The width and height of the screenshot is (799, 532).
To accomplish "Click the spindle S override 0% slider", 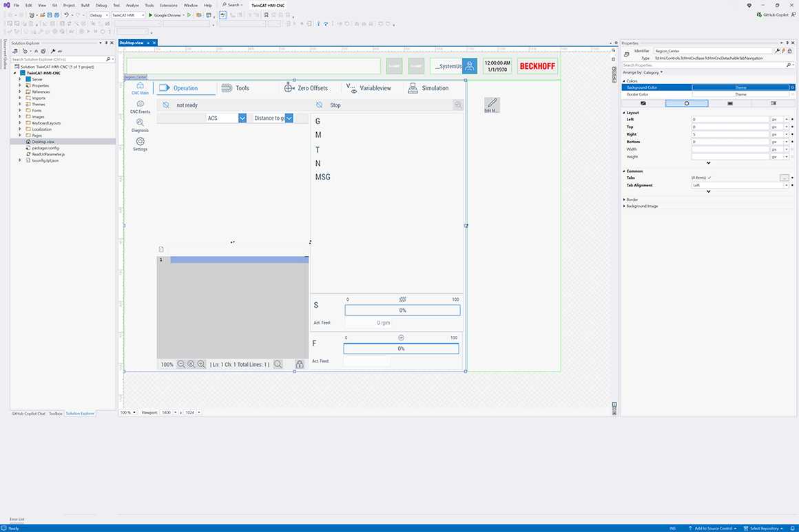I will [402, 310].
